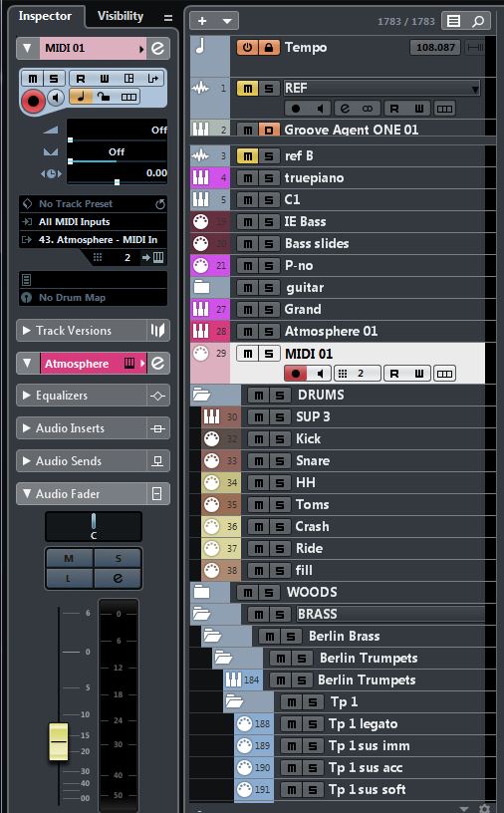Click the Audio Inserts bypass icon
504x813 pixels.
[x=157, y=428]
